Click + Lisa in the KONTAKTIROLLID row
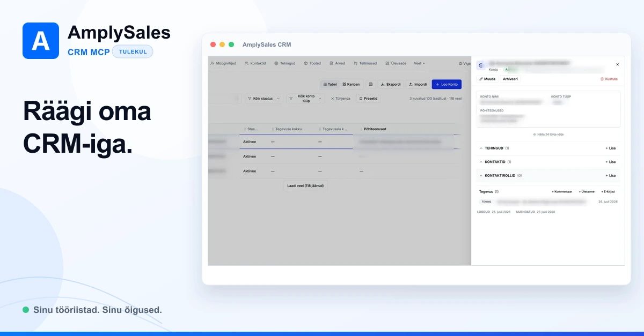The width and height of the screenshot is (644, 336). [611, 176]
